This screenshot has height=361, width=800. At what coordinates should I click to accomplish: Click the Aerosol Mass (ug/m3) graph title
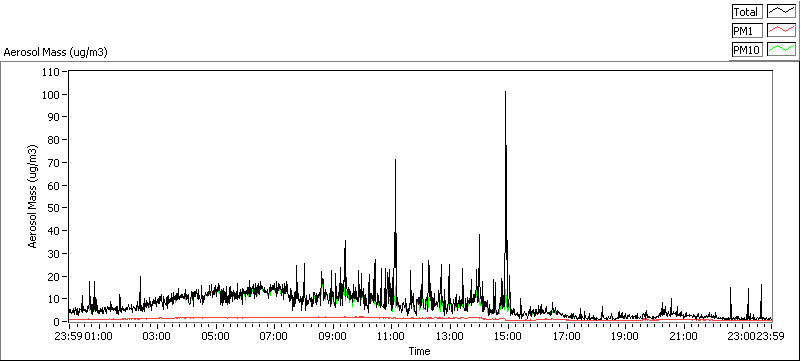click(x=56, y=52)
